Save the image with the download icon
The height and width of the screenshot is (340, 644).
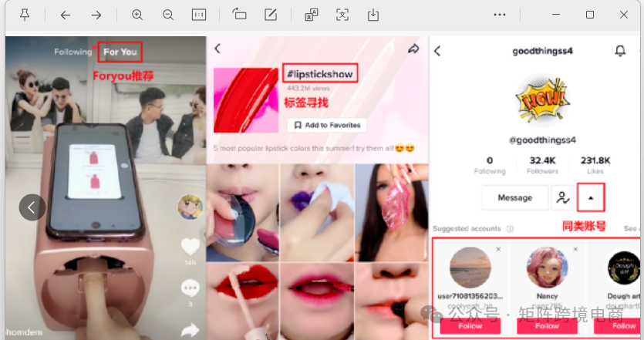pyautogui.click(x=373, y=15)
